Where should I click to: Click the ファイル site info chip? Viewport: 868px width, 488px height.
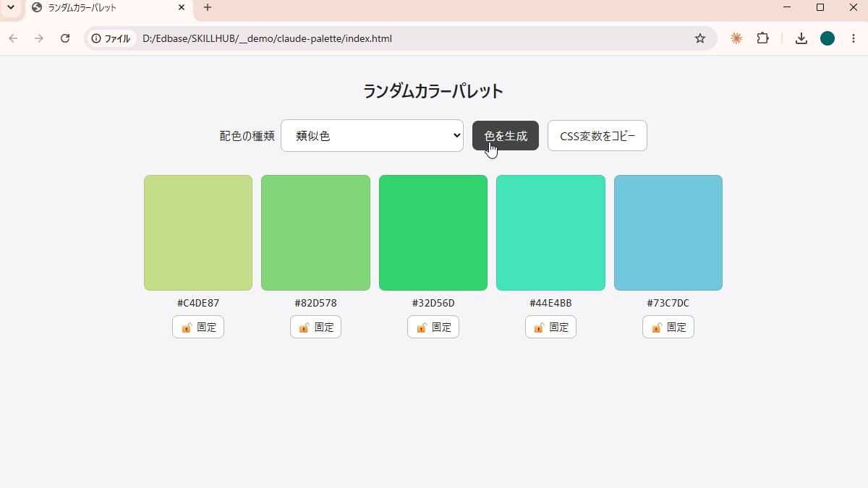[111, 38]
